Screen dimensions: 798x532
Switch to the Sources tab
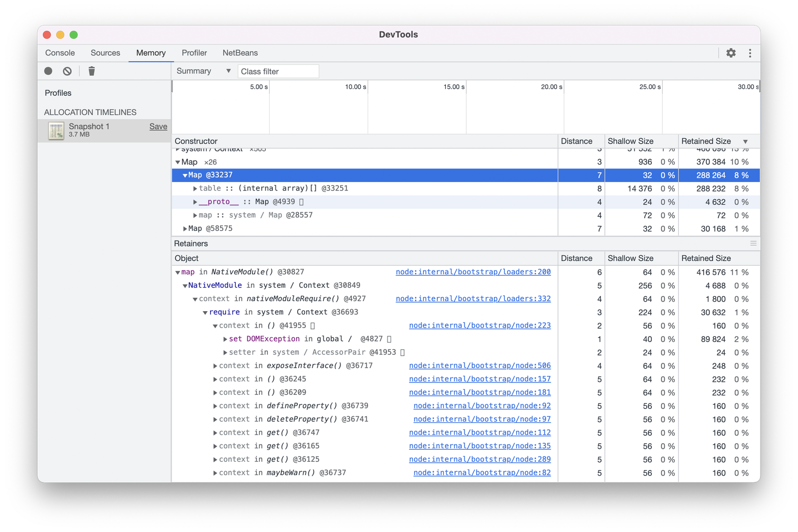point(105,53)
